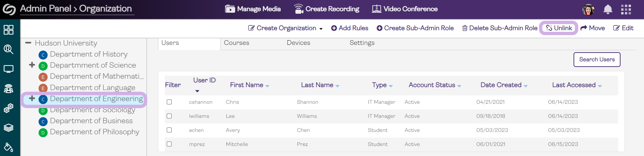Collapse the Hudson University tree
644x156 pixels.
click(x=28, y=43)
